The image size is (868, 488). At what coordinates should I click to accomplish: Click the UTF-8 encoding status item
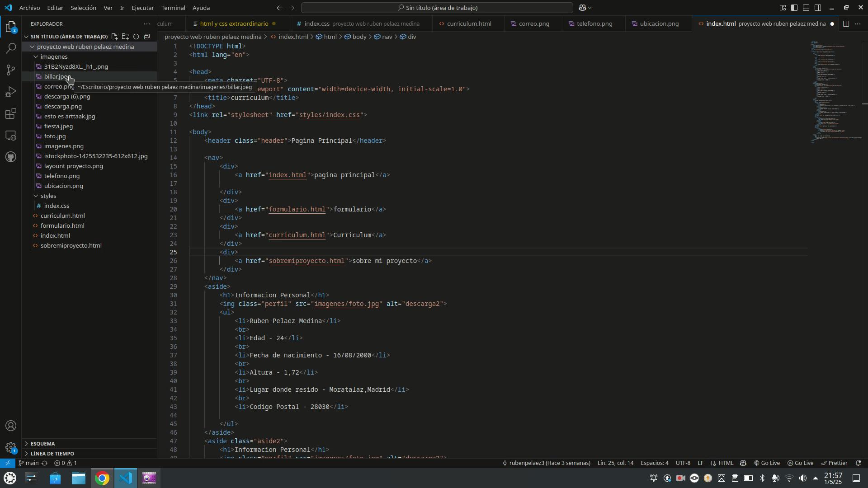pos(683,463)
